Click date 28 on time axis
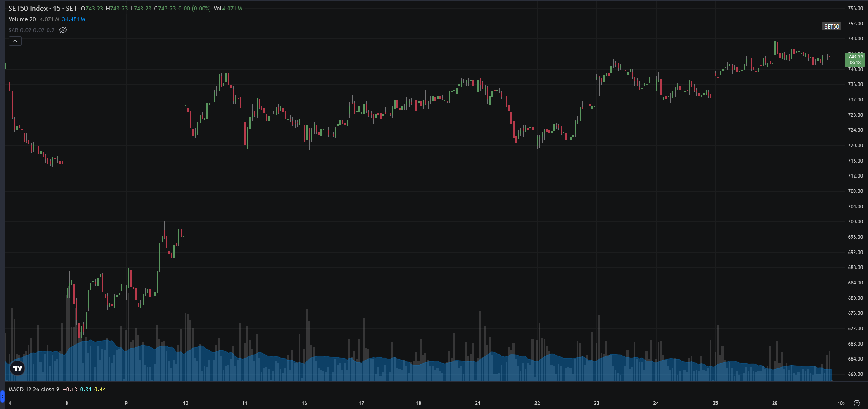The height and width of the screenshot is (409, 868). coord(775,403)
